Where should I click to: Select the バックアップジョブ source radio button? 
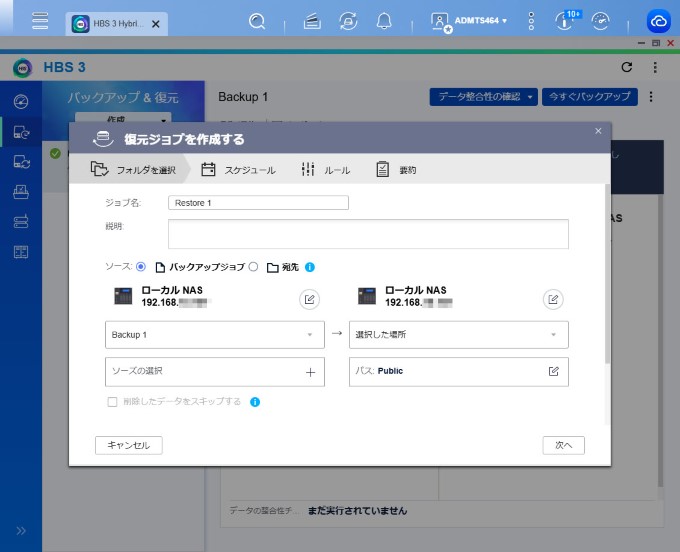tap(141, 267)
